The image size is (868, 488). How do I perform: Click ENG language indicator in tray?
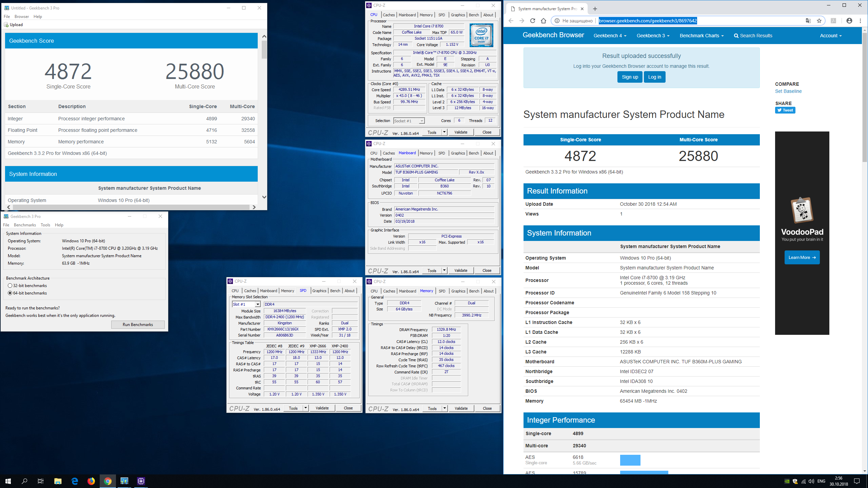coord(821,481)
